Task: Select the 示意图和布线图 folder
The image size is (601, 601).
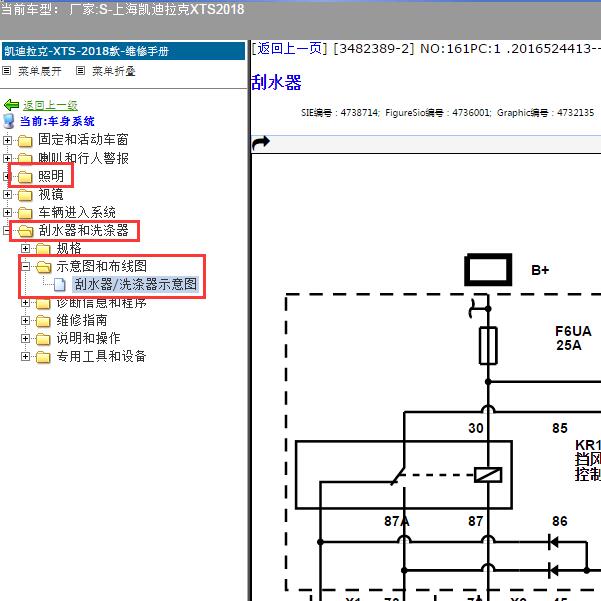Action: pyautogui.click(x=101, y=266)
